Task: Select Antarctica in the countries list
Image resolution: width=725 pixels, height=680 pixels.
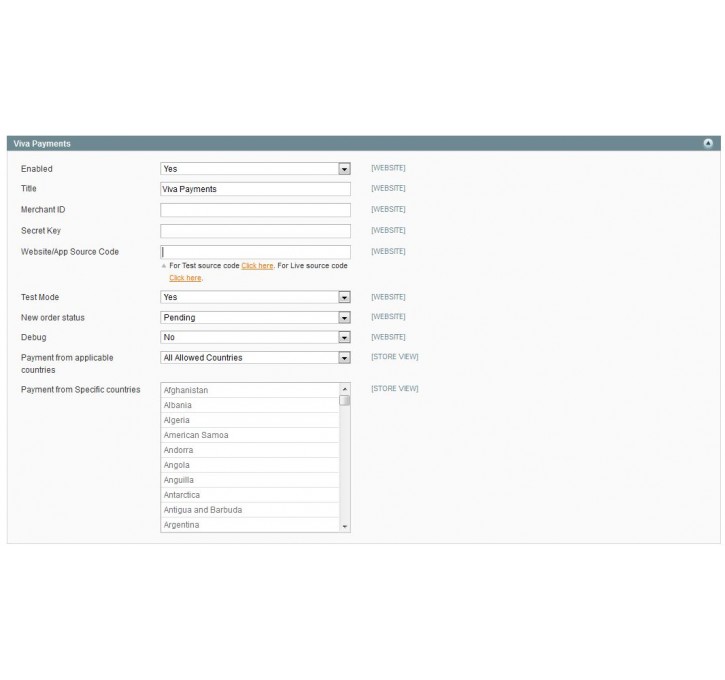Action: 250,495
